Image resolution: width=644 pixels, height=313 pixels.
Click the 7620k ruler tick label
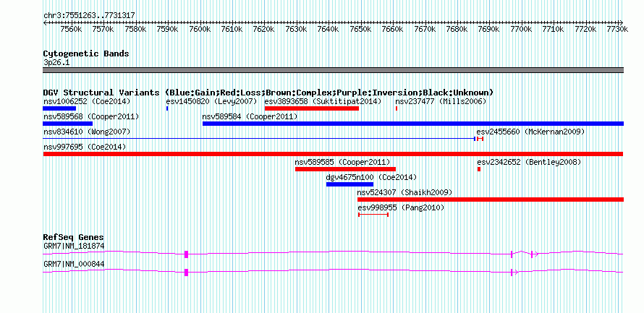pos(263,29)
